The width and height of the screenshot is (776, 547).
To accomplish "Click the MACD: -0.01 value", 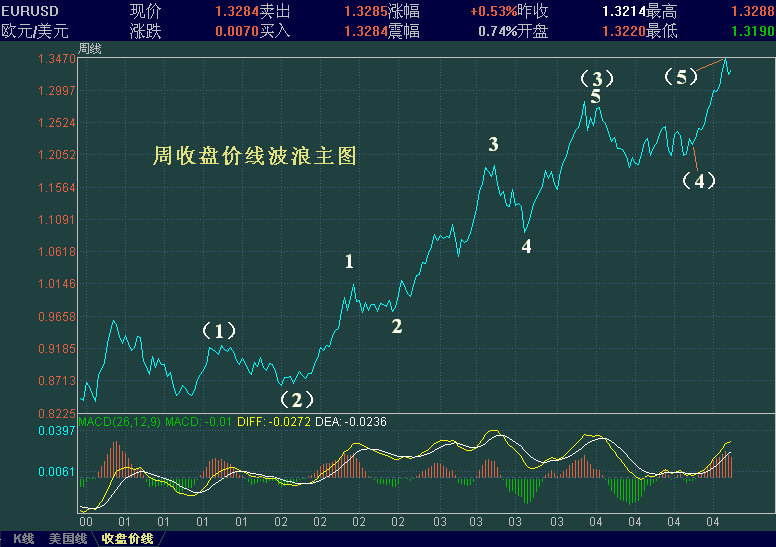I will [x=198, y=422].
